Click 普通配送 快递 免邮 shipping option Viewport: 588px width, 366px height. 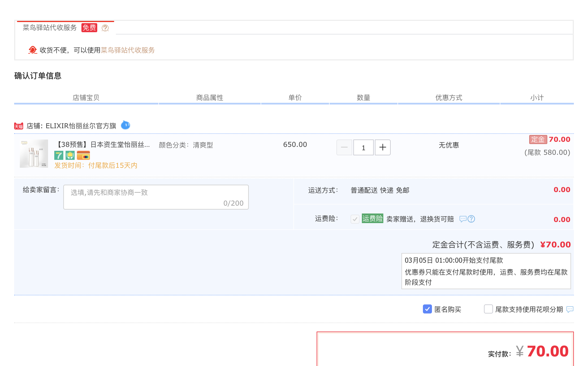tap(380, 190)
